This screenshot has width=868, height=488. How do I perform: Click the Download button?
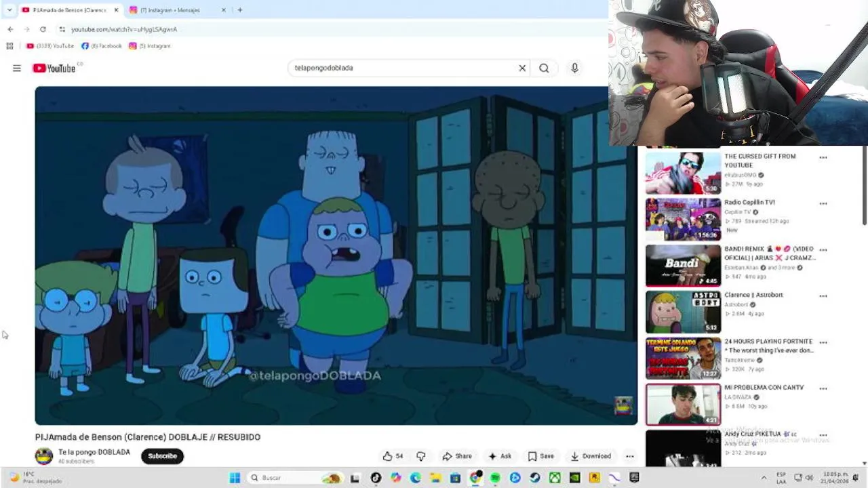tap(591, 456)
